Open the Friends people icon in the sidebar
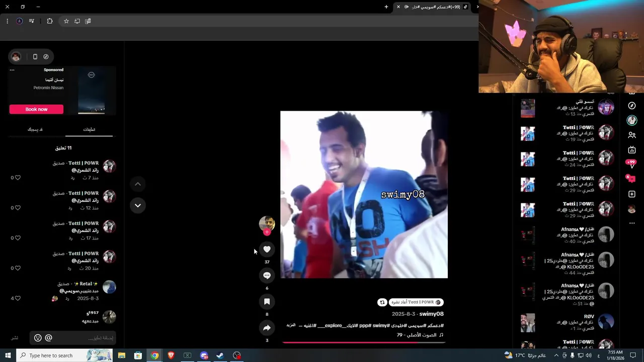This screenshot has height=362, width=644. click(x=632, y=135)
